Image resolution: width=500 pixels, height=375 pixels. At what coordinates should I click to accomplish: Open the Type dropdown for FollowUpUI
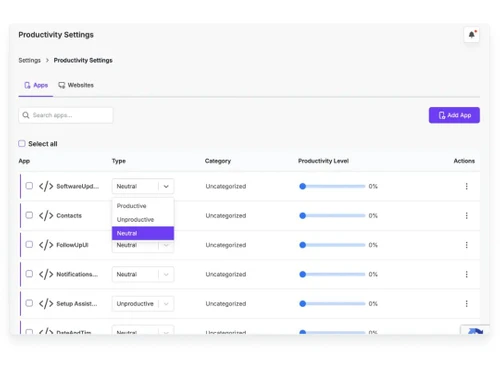[x=143, y=246]
